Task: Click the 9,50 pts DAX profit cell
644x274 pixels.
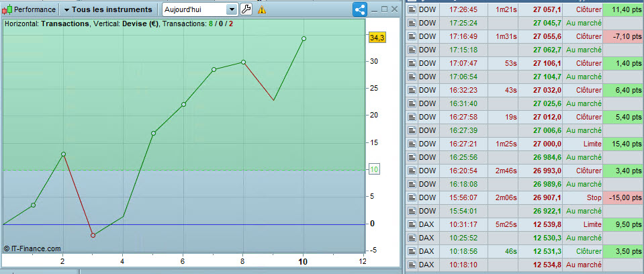Action: tap(623, 224)
